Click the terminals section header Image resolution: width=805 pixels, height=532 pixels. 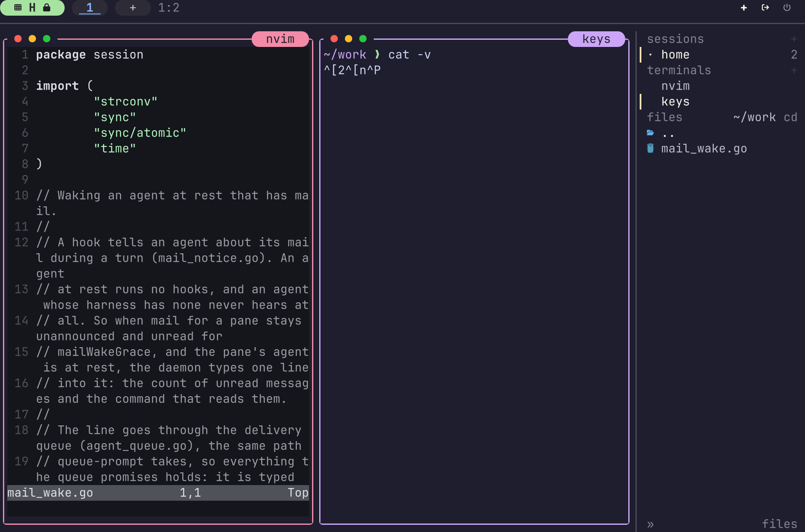[679, 70]
